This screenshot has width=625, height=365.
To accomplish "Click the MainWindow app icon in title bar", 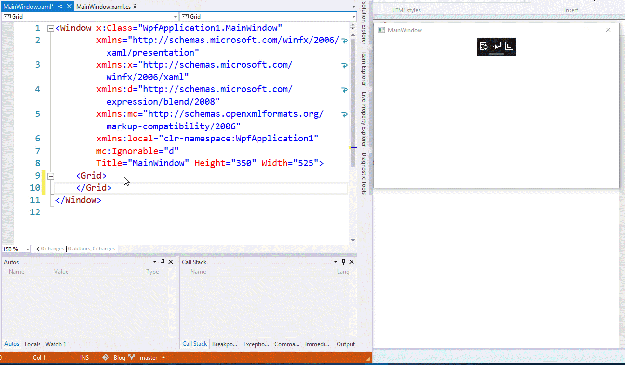I will pos(381,30).
